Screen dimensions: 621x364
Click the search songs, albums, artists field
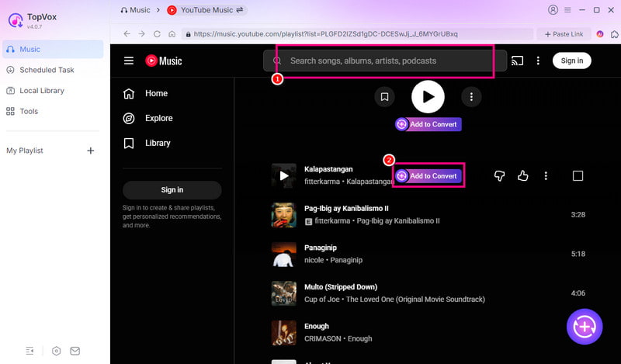pyautogui.click(x=385, y=61)
